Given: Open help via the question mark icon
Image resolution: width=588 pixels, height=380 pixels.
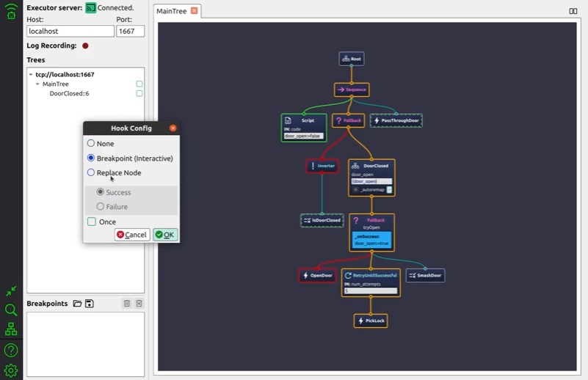Looking at the screenshot, I should pyautogui.click(x=11, y=350).
